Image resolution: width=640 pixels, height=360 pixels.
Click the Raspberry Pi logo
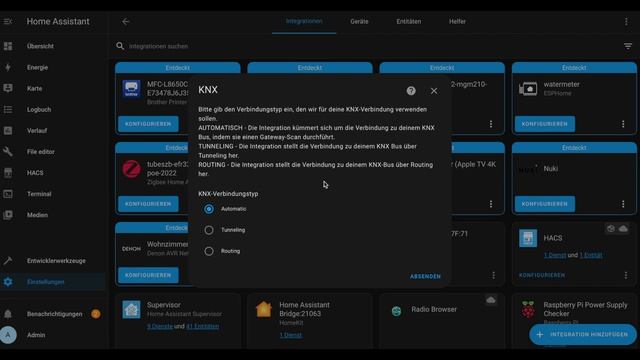point(528,309)
